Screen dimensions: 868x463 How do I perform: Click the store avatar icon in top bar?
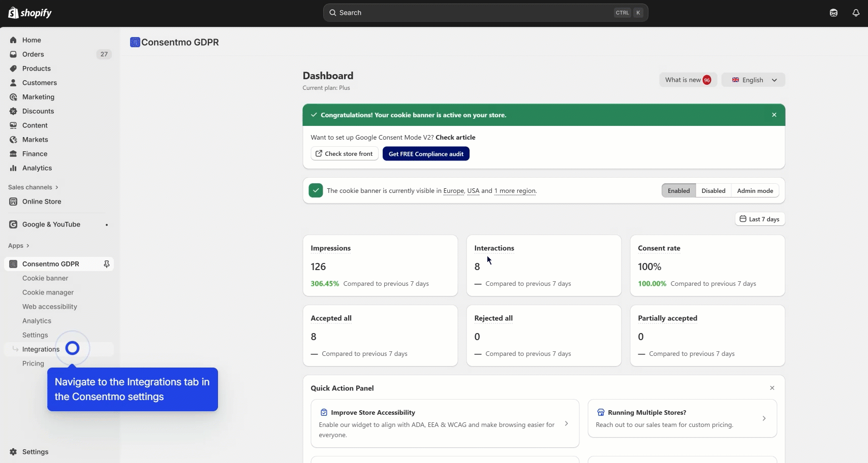(833, 13)
